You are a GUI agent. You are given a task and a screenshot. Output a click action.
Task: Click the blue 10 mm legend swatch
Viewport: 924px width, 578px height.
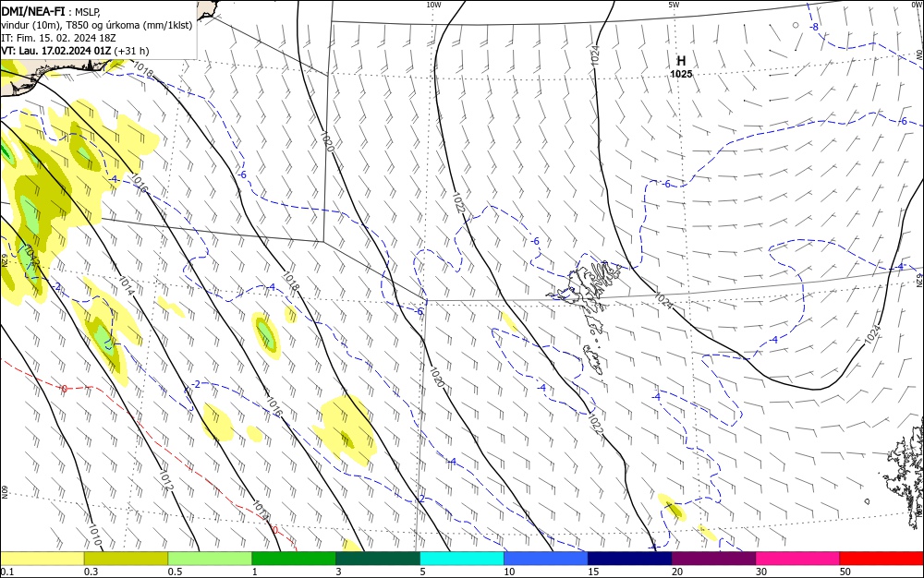(x=546, y=559)
